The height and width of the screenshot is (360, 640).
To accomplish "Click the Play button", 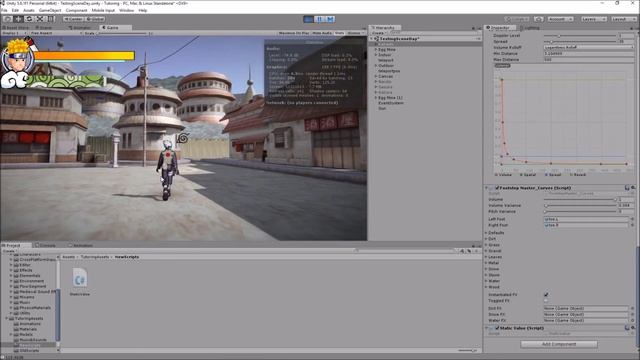I will coord(309,19).
